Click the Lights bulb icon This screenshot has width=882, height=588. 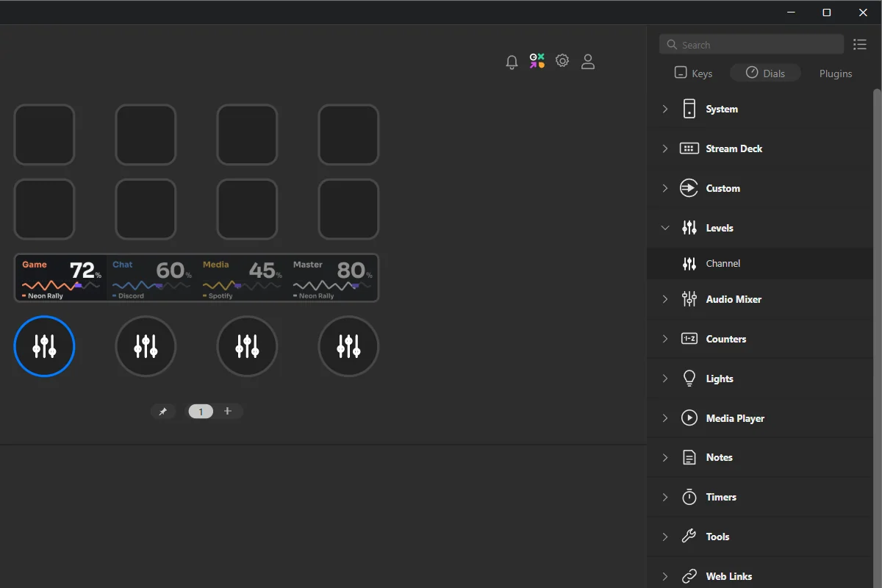coord(689,379)
